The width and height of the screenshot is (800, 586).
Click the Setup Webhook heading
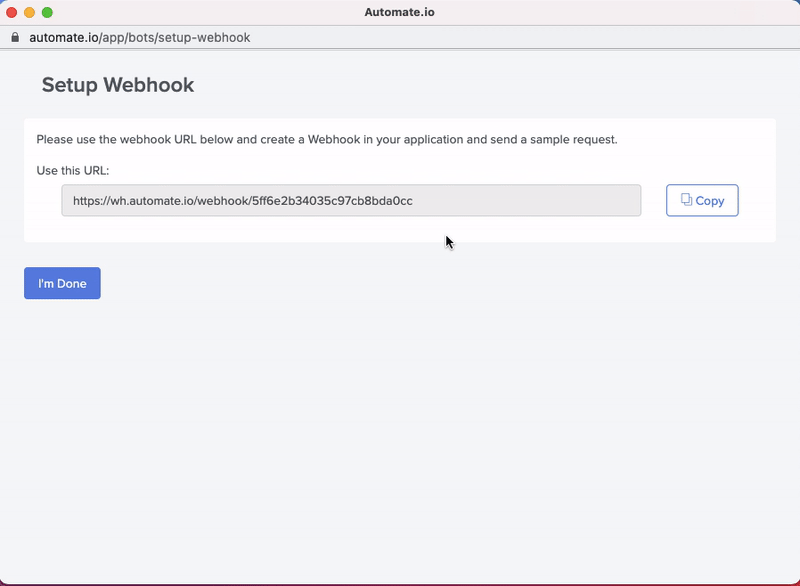click(118, 85)
